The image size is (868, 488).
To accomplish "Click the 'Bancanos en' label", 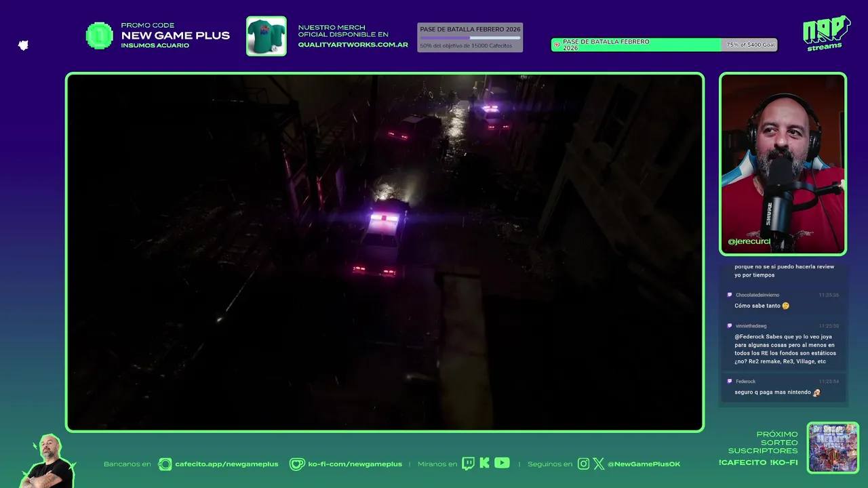I will tap(127, 464).
